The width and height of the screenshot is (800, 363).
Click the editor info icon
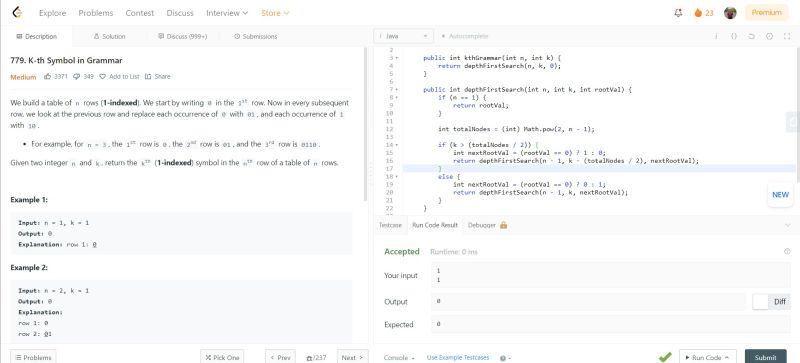pyautogui.click(x=716, y=36)
